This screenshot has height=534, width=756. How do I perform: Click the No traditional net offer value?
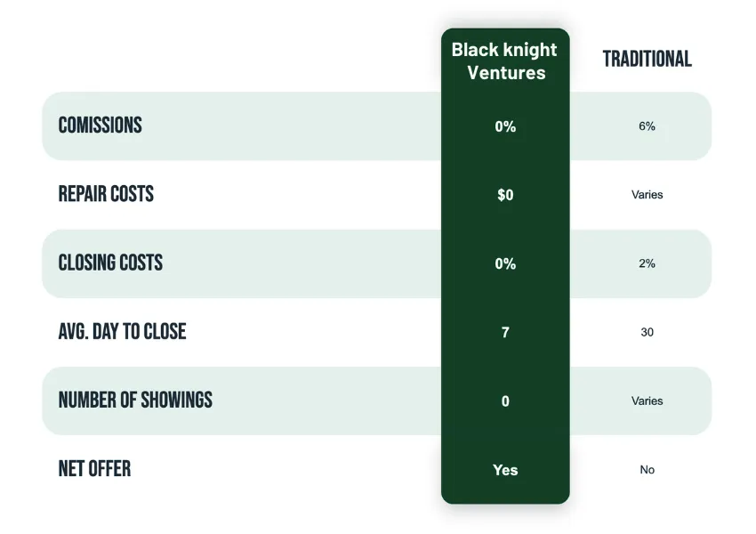647,469
